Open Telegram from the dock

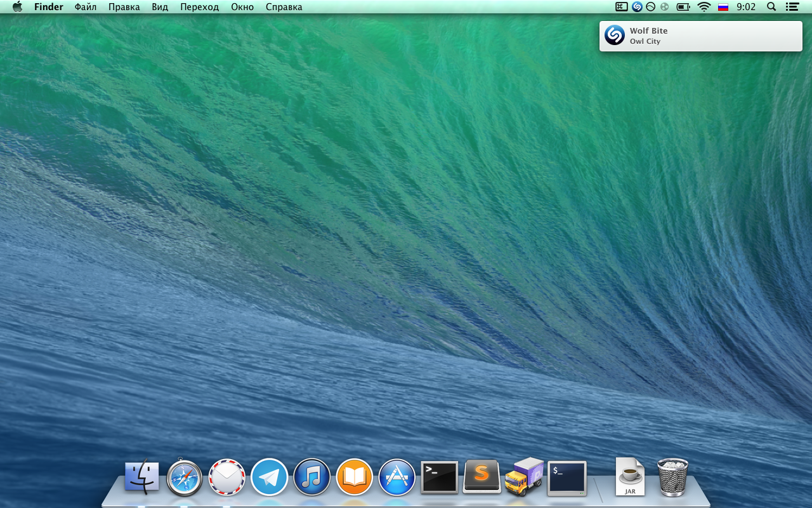click(x=270, y=477)
